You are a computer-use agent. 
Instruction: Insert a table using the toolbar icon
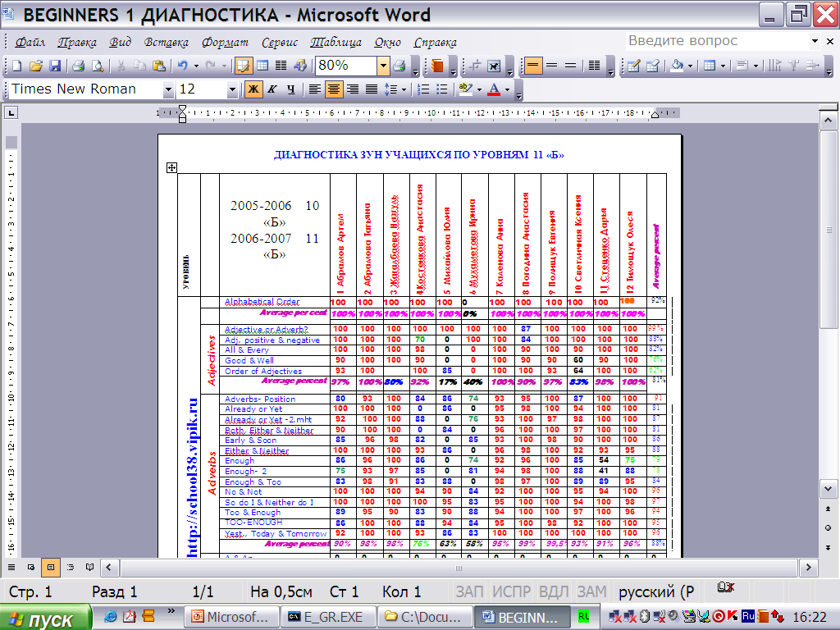pyautogui.click(x=262, y=66)
